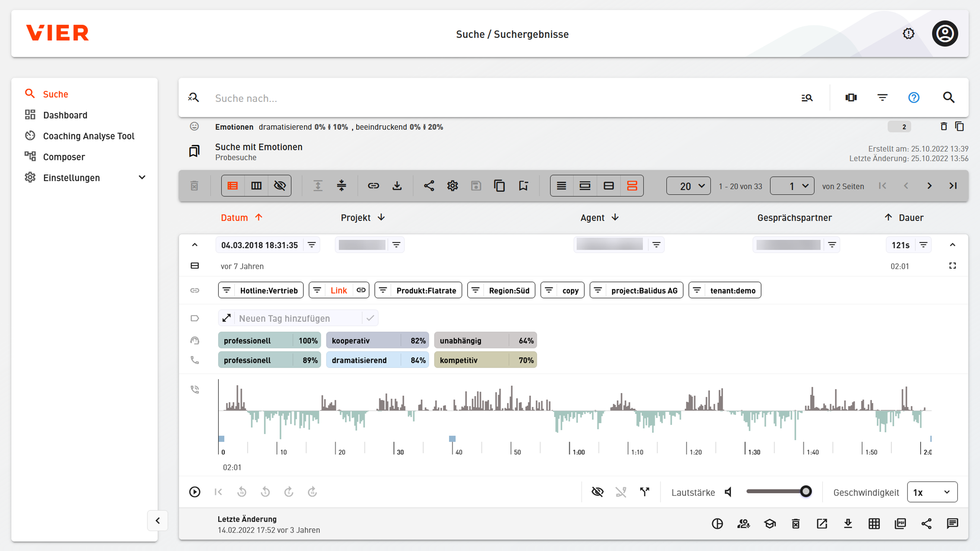The height and width of the screenshot is (551, 980).
Task: Sort by the Datum column header
Action: (x=234, y=218)
